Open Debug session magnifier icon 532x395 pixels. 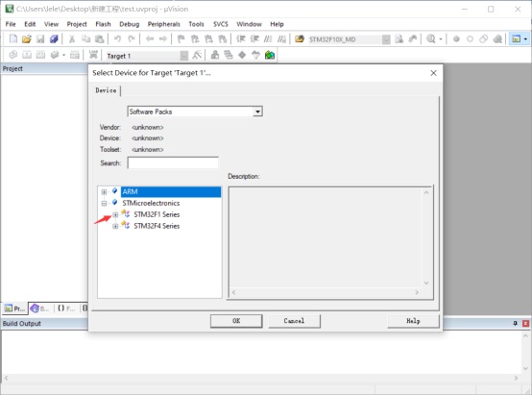(431, 39)
